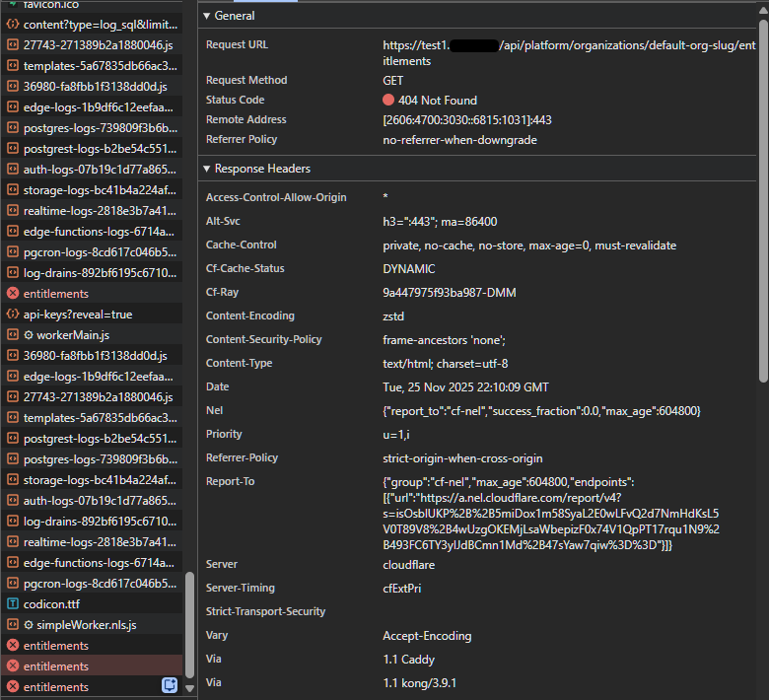Click the zstd Content-Encoding value

pyautogui.click(x=393, y=316)
